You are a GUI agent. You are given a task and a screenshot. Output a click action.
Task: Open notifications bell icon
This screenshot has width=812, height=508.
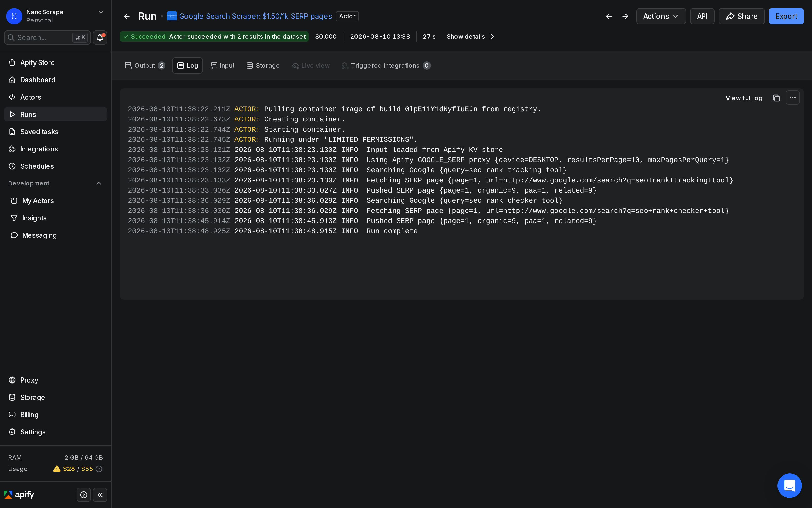point(100,37)
